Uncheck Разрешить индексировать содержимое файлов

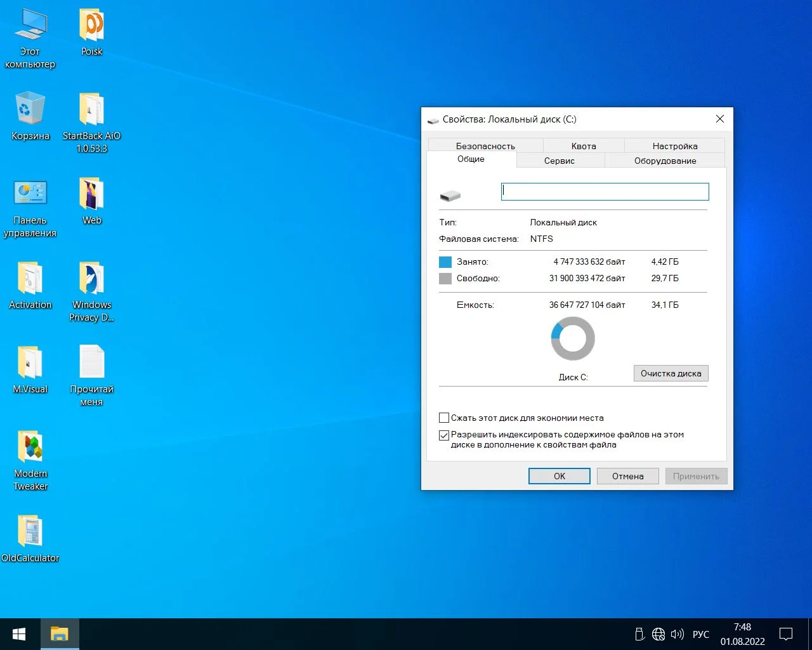point(444,435)
